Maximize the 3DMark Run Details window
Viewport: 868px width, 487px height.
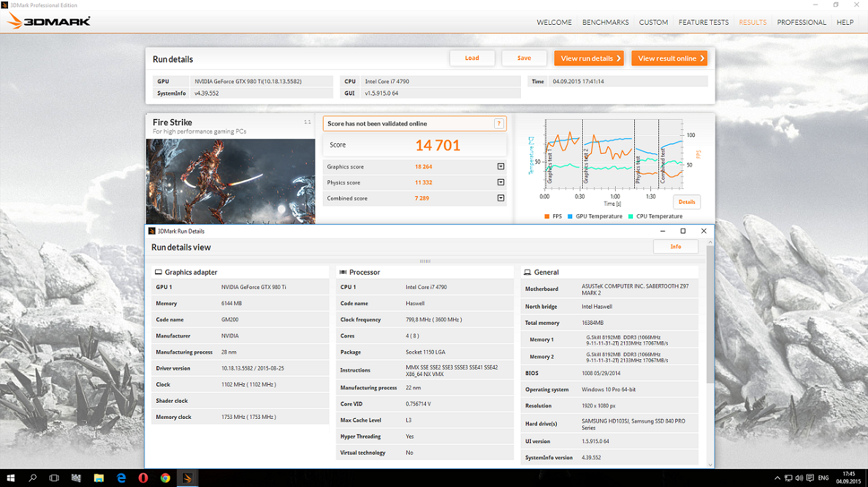pyautogui.click(x=683, y=231)
